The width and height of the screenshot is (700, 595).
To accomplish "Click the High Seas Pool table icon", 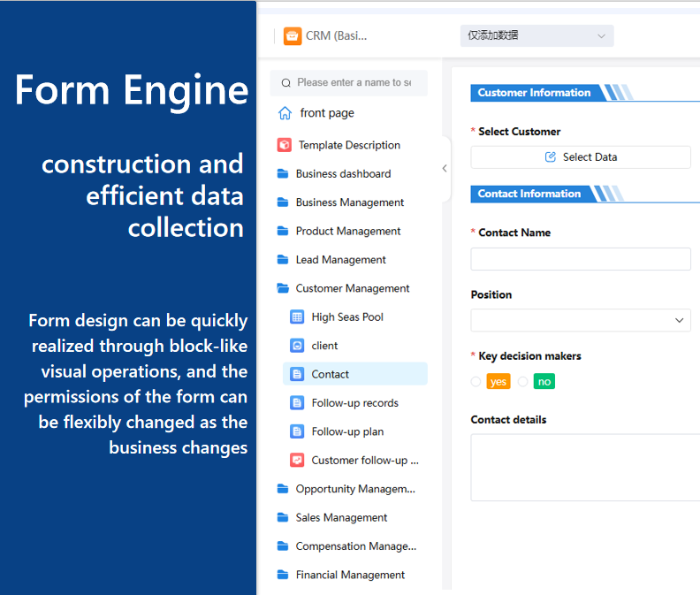I will pyautogui.click(x=297, y=317).
